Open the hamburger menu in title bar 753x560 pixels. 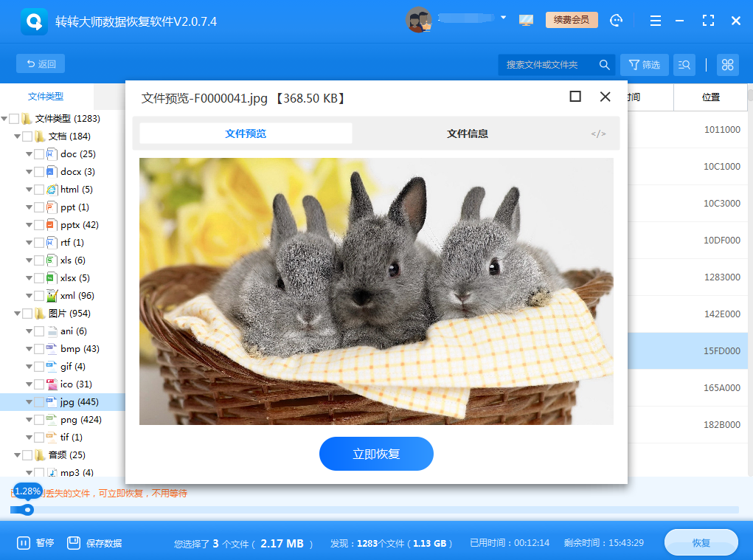point(656,21)
